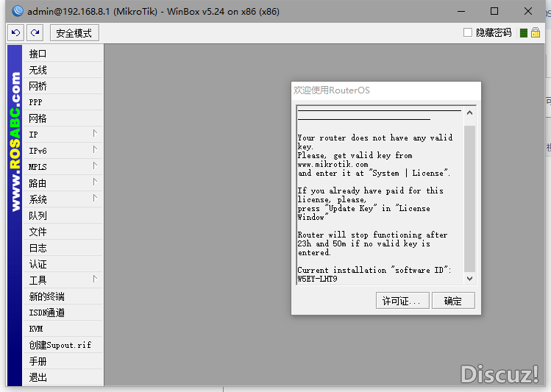Click the 欢迎使用RouterOS dialog title
Screen dimensions: 551x392
pos(332,90)
